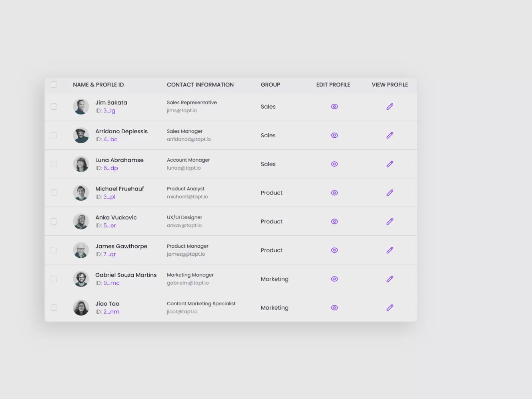The image size is (532, 399).
Task: Click the Name & Profile ID column header
Action: [98, 85]
